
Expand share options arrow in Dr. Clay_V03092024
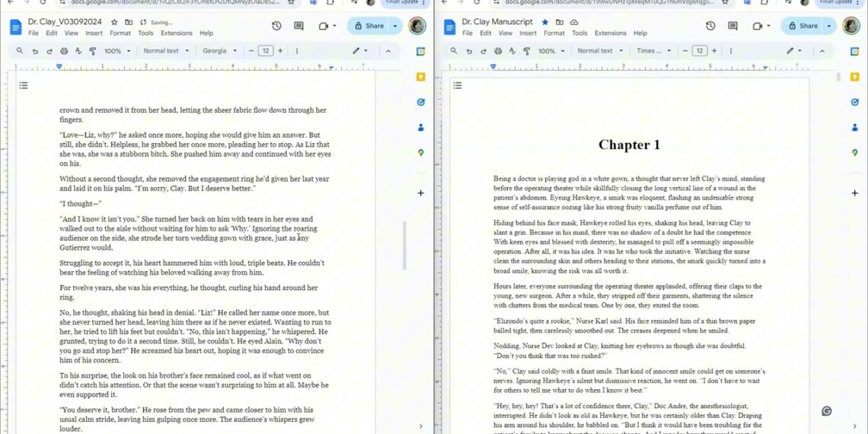(395, 25)
